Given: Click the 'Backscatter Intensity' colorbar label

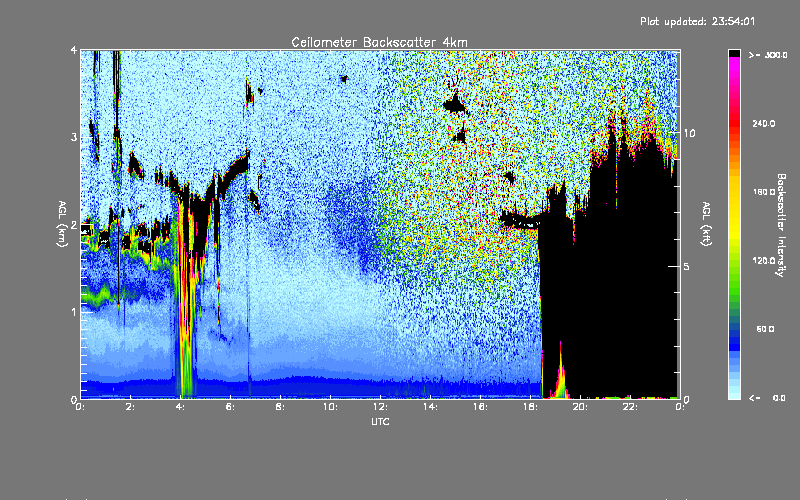Looking at the screenshot, I should [781, 225].
